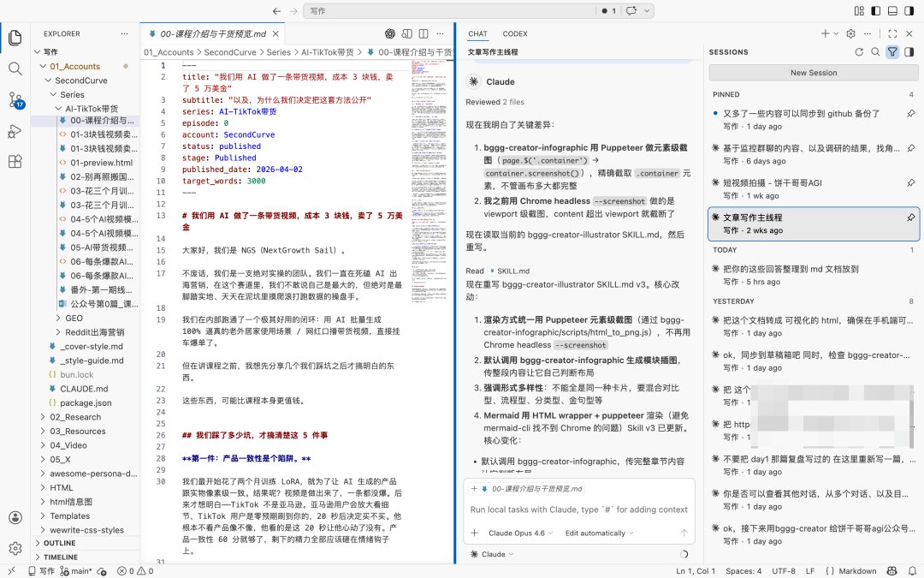The height and width of the screenshot is (578, 924).
Task: Switch to the CODEX tab
Action: point(515,33)
